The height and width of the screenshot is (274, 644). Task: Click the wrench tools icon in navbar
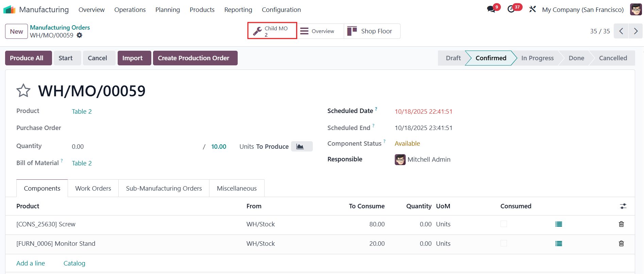(532, 10)
